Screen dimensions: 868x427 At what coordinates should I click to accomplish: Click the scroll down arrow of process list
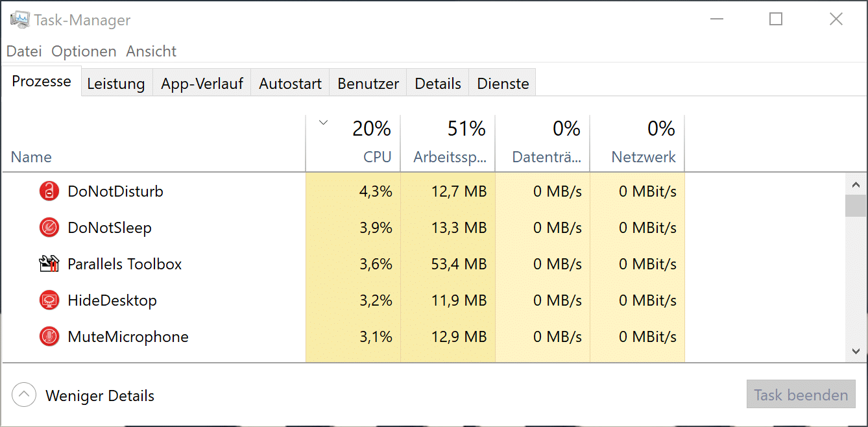click(x=856, y=351)
